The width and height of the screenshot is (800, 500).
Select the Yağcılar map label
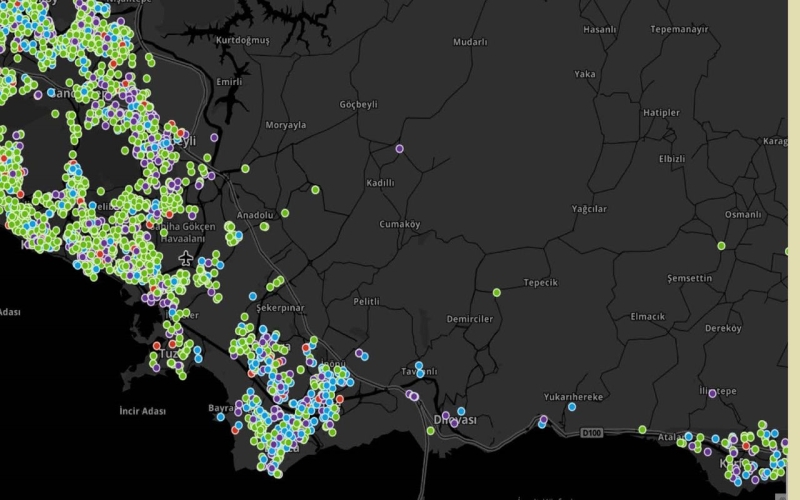click(x=589, y=209)
